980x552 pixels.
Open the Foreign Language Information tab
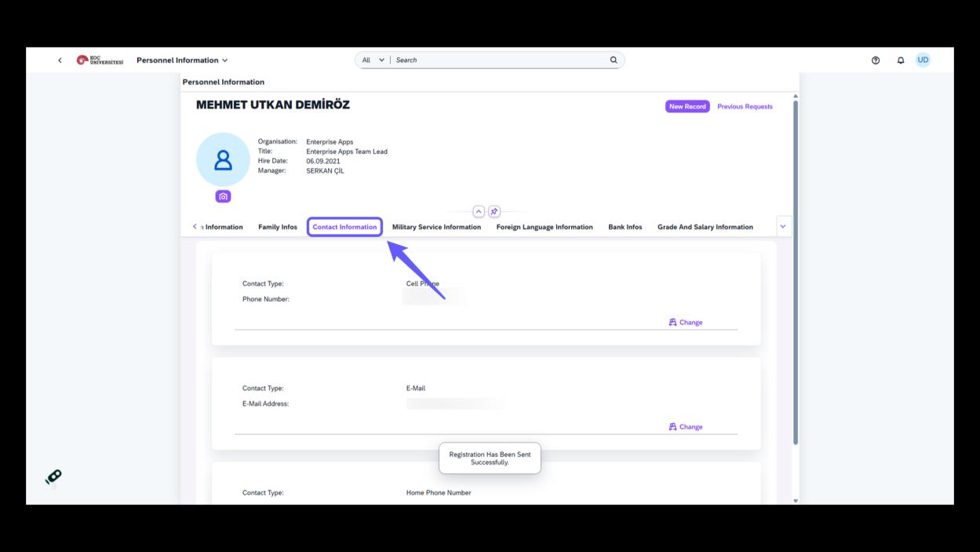tap(545, 227)
